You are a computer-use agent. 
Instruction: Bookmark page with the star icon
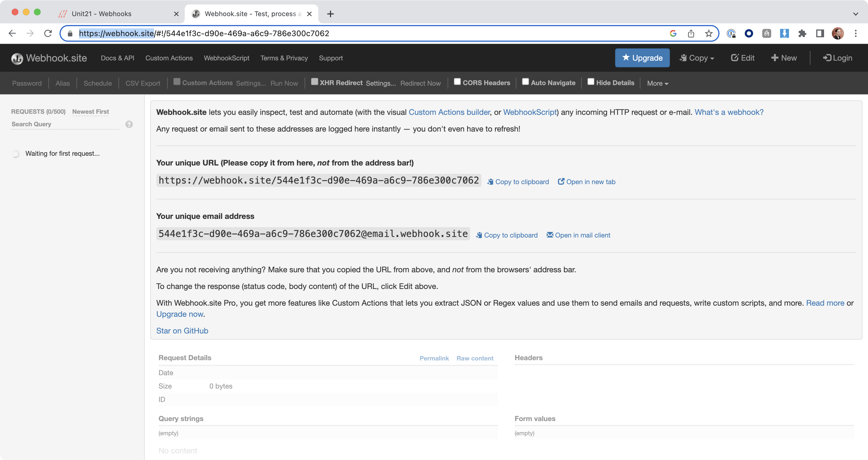[x=709, y=33]
